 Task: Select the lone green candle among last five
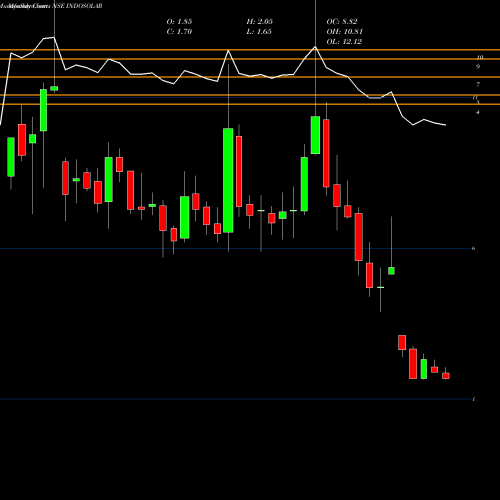pos(424,369)
